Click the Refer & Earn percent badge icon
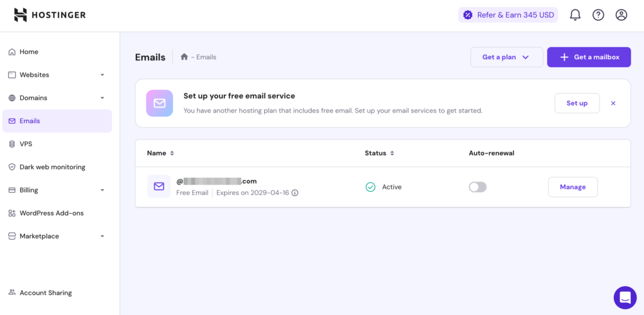 click(x=467, y=15)
